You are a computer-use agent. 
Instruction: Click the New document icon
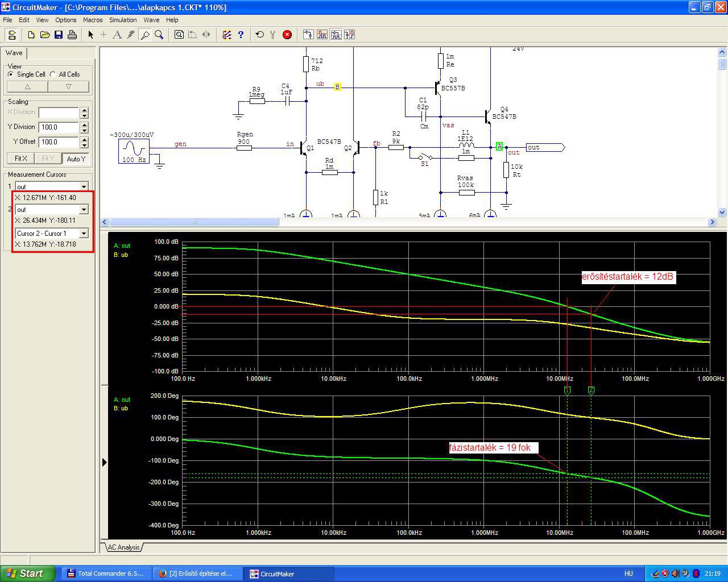[x=31, y=35]
